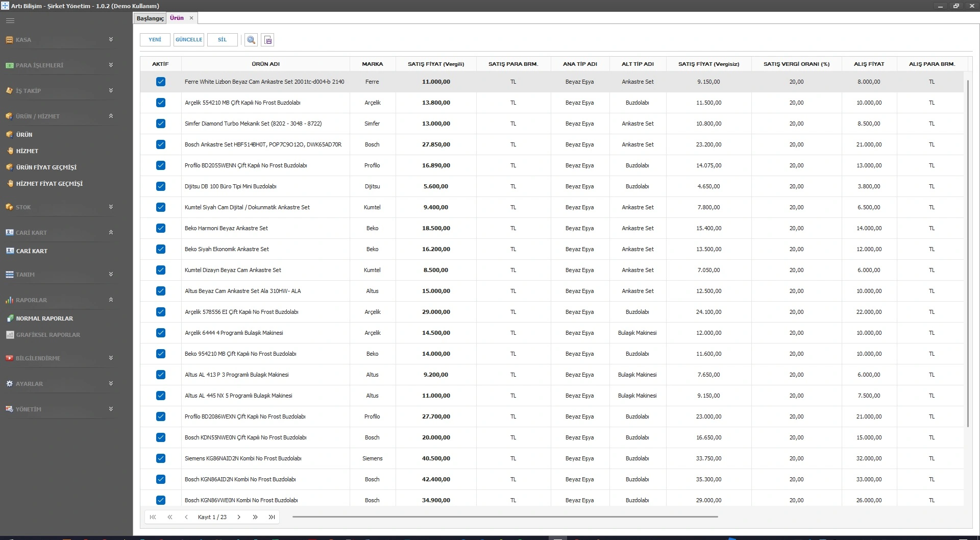
Task: Switch to the Başlangıç tab
Action: pos(150,18)
